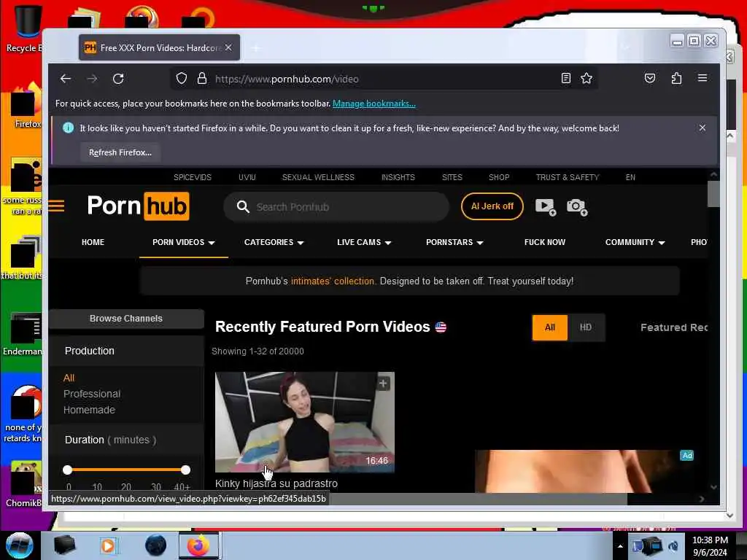Click the volume icon in system tray

[673, 545]
